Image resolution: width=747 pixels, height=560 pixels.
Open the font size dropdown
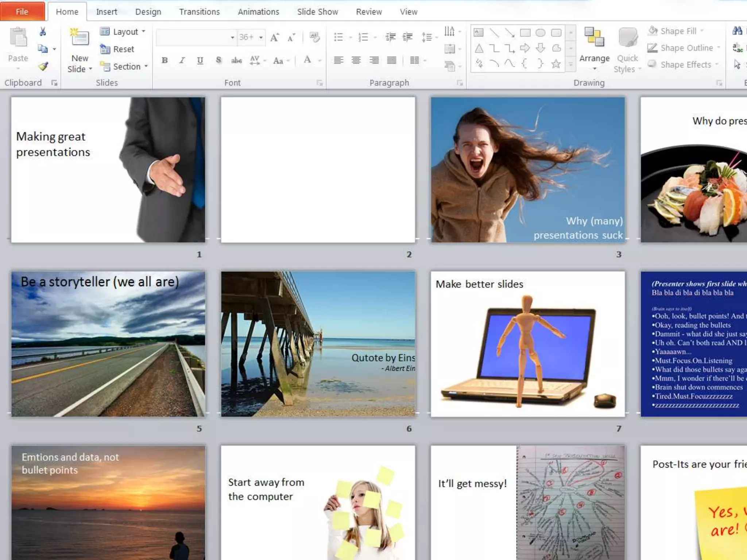pyautogui.click(x=261, y=37)
